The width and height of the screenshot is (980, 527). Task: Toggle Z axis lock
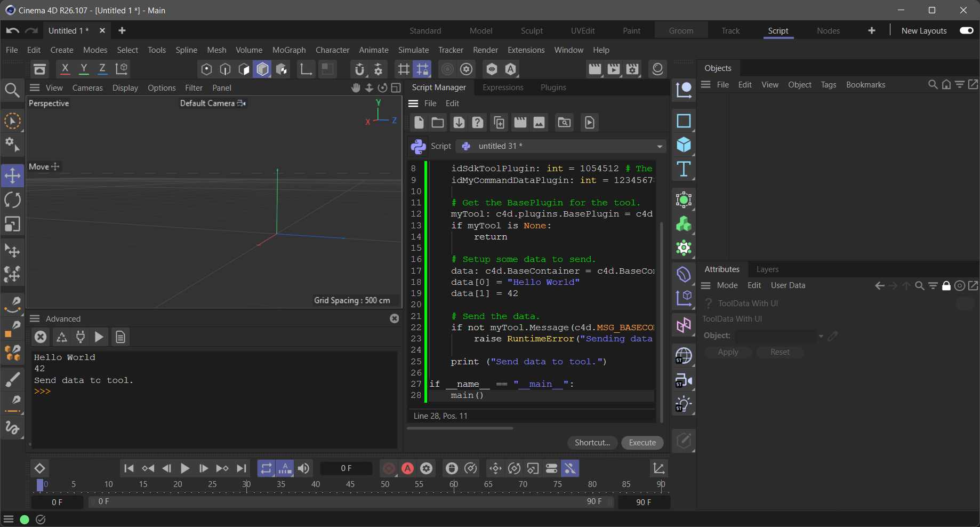tap(102, 69)
